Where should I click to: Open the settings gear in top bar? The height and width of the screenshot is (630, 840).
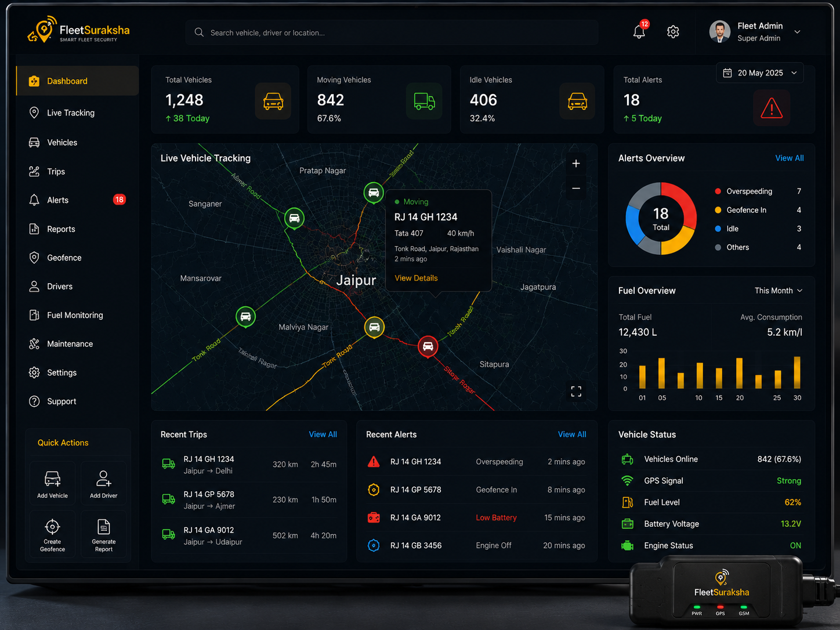[x=673, y=32]
